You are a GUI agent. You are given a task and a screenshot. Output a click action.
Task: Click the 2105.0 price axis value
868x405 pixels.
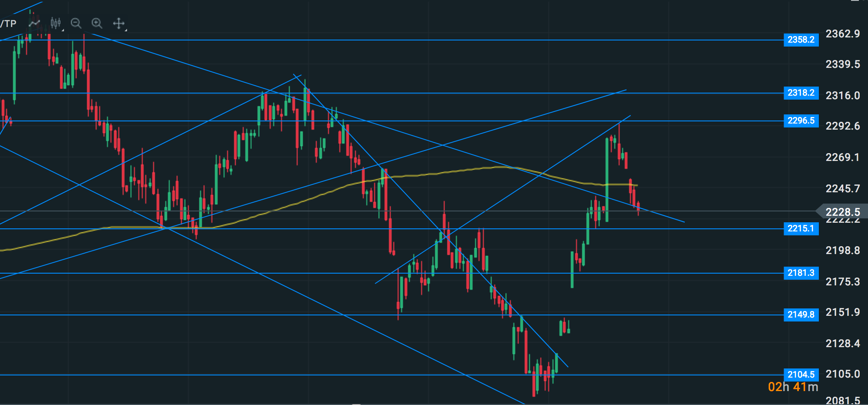[x=843, y=374]
